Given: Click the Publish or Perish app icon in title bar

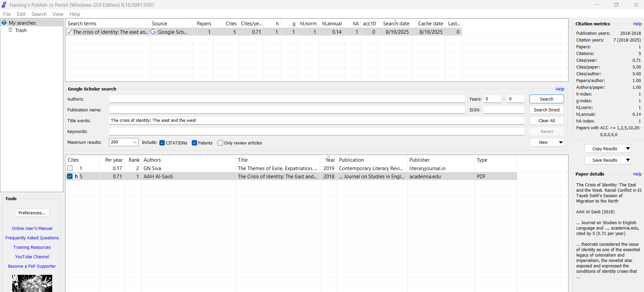Looking at the screenshot, I should [4, 5].
